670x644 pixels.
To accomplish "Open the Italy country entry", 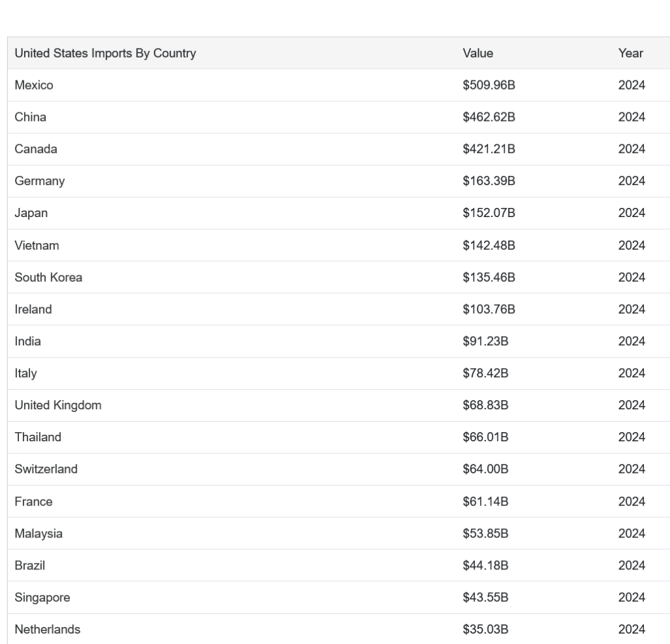I will point(26,373).
